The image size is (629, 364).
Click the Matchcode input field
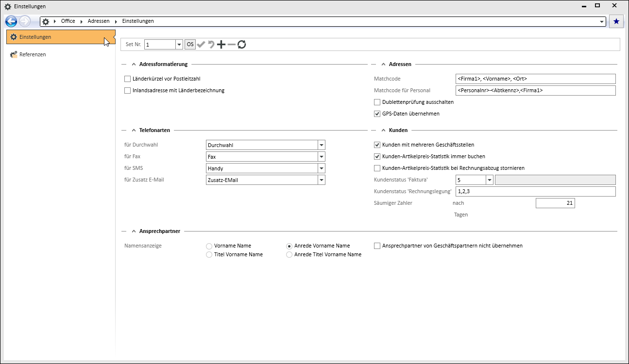click(535, 79)
